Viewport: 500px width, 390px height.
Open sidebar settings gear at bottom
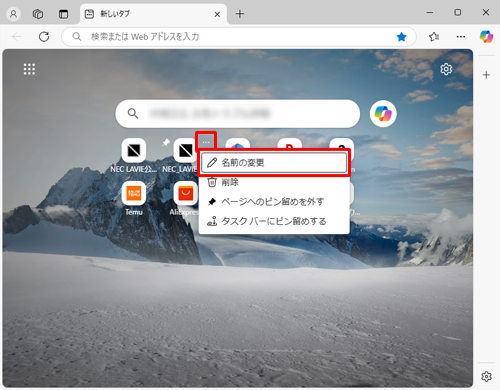tap(486, 376)
